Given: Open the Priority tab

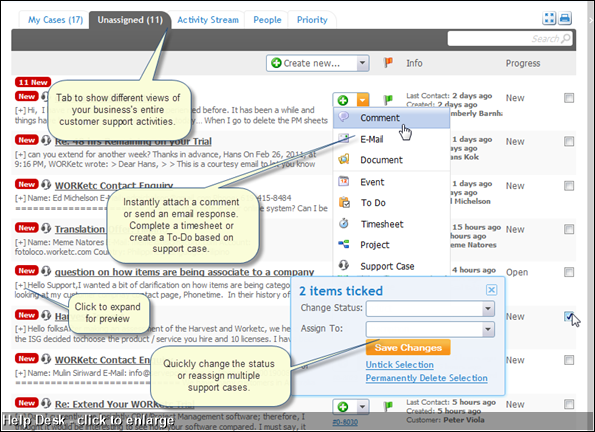Looking at the screenshot, I should 312,20.
